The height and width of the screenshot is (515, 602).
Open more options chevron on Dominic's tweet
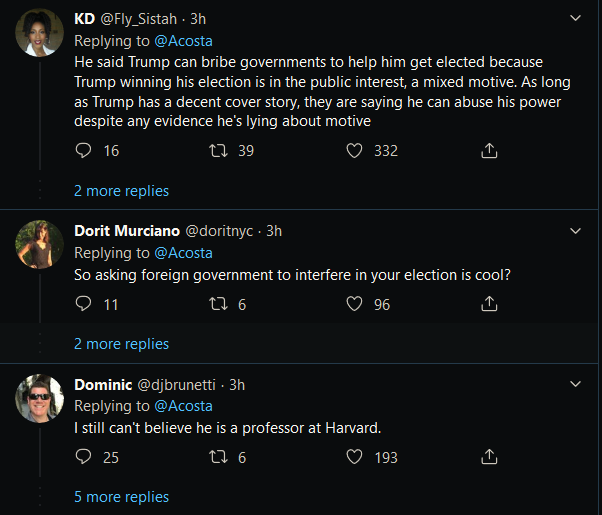(x=575, y=384)
